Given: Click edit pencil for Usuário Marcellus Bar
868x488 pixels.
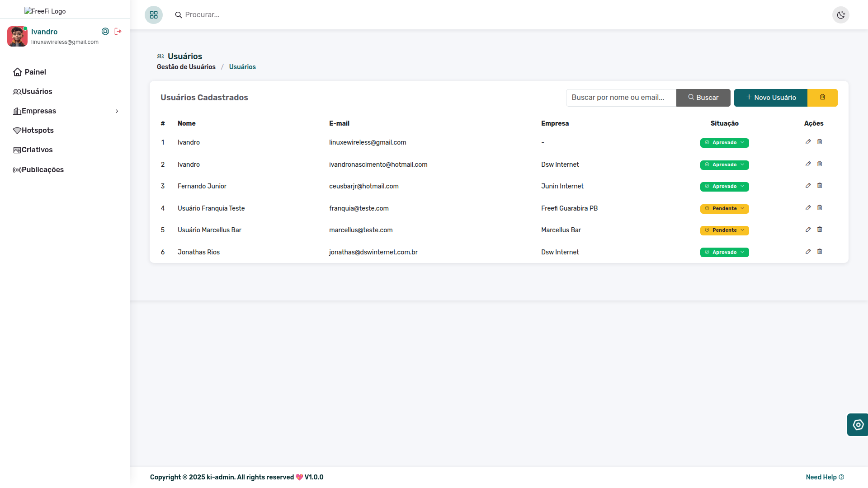Looking at the screenshot, I should point(808,230).
